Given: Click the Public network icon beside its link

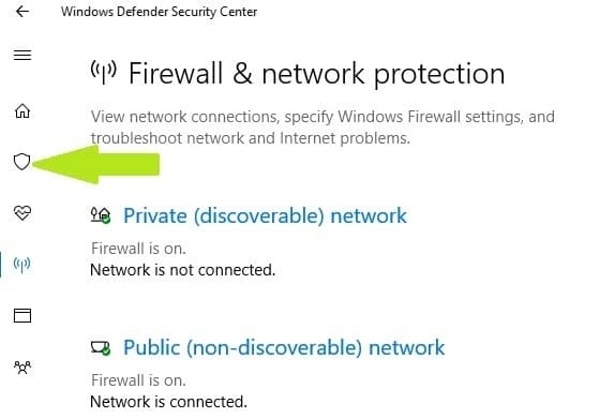Looking at the screenshot, I should (101, 348).
